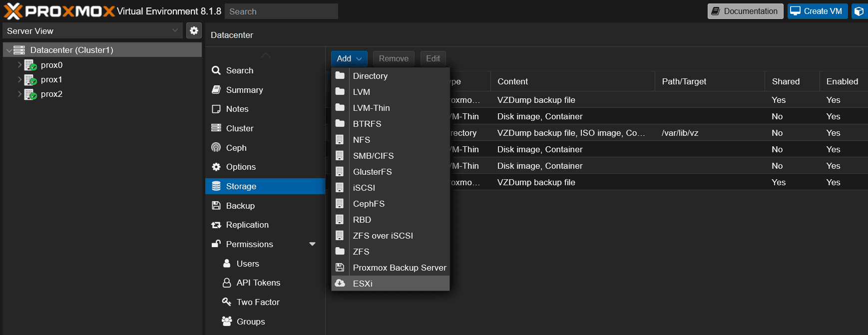The height and width of the screenshot is (335, 868).
Task: Expand the prox1 node
Action: tap(19, 79)
